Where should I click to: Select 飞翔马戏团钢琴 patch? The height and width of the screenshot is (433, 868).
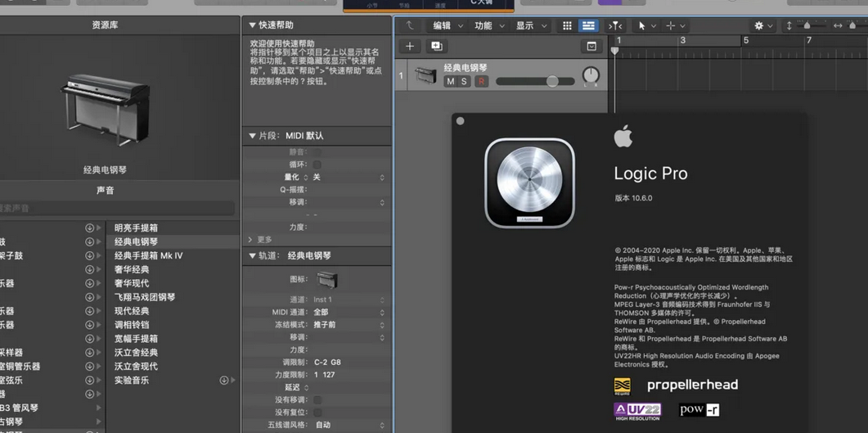145,297
